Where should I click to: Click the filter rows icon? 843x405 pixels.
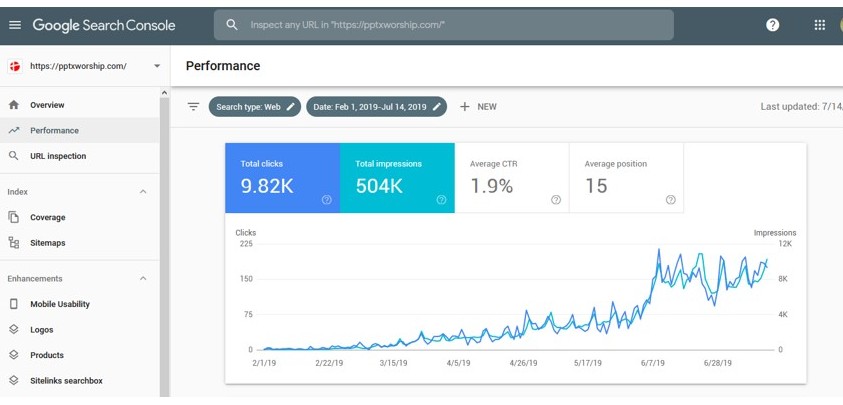tap(193, 106)
